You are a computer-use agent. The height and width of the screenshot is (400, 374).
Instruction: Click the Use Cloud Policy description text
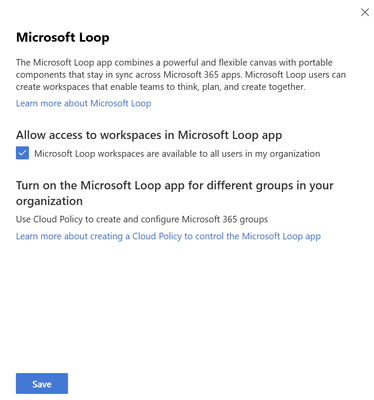(142, 219)
